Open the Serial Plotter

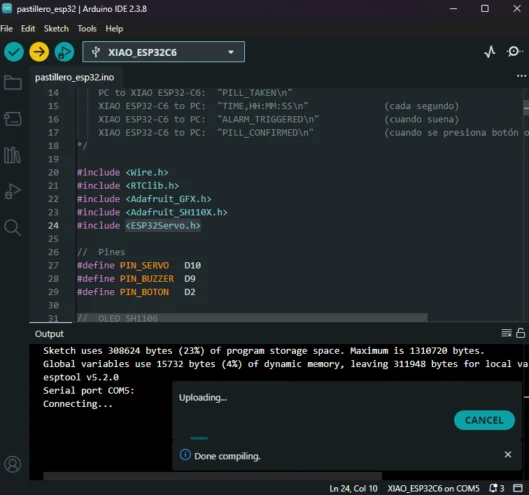(x=490, y=52)
